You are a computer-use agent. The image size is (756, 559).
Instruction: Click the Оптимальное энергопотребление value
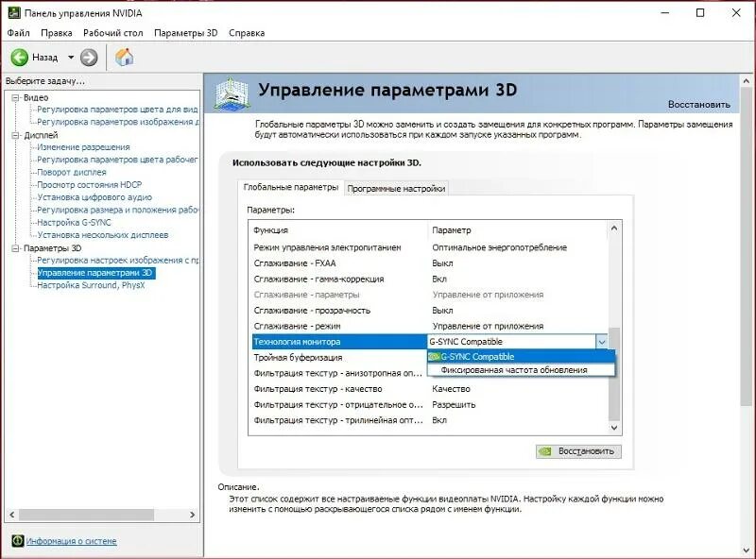pyautogui.click(x=500, y=247)
